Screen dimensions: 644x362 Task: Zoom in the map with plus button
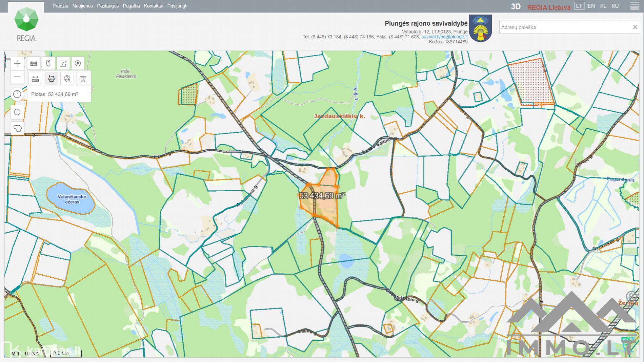[x=17, y=63]
